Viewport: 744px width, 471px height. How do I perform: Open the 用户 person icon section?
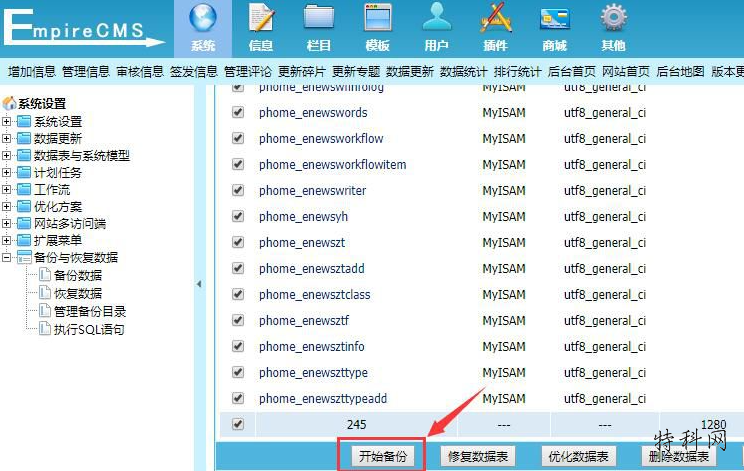[x=437, y=28]
